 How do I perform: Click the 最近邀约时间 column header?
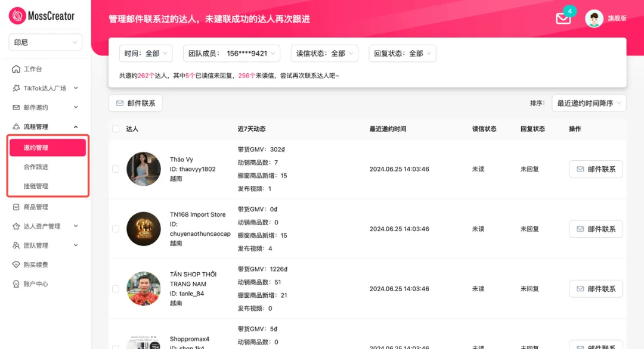pyautogui.click(x=388, y=129)
